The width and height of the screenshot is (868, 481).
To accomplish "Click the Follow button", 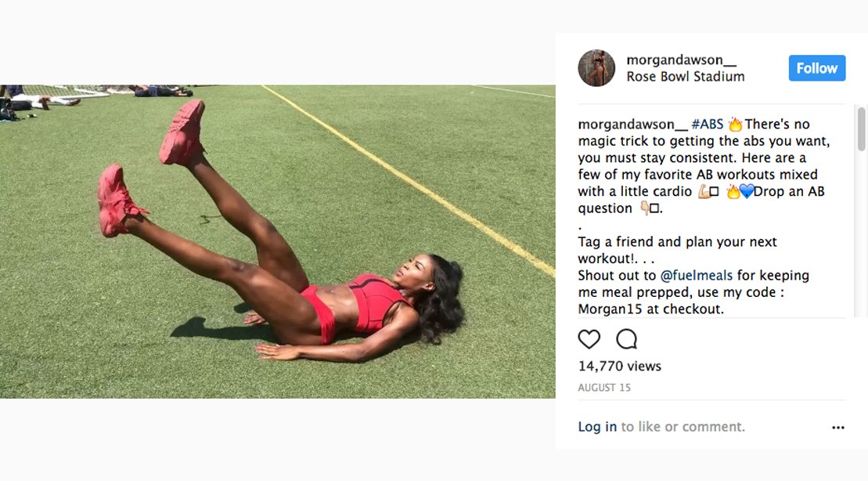I will click(816, 68).
